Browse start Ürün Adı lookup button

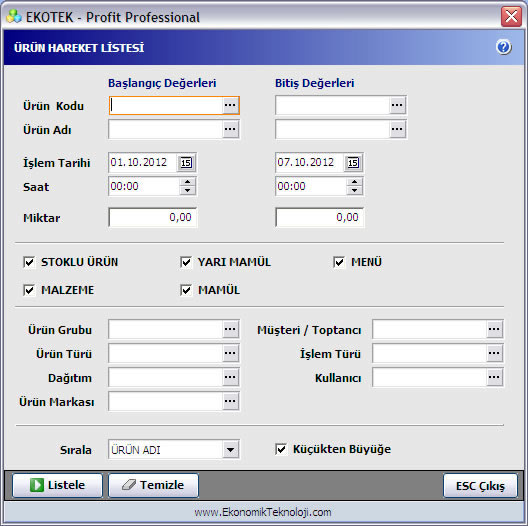230,129
